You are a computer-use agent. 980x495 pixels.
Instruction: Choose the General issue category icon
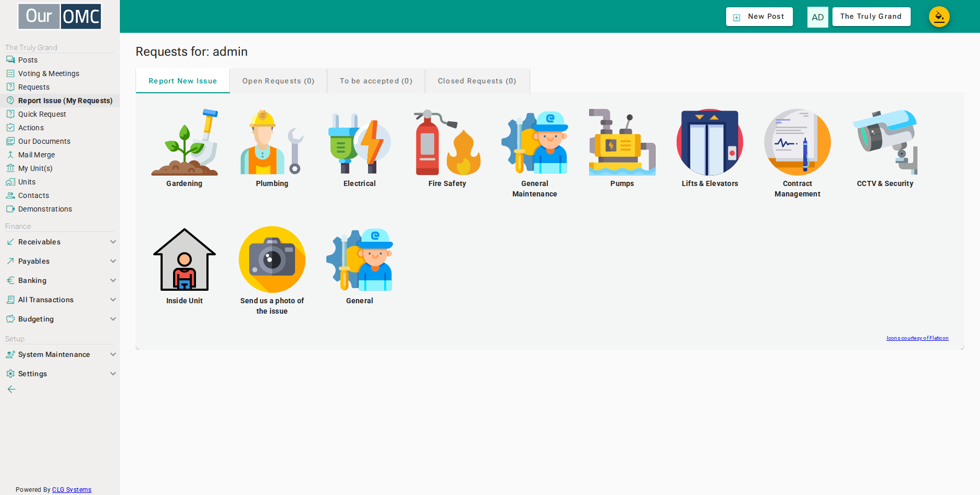(360, 259)
